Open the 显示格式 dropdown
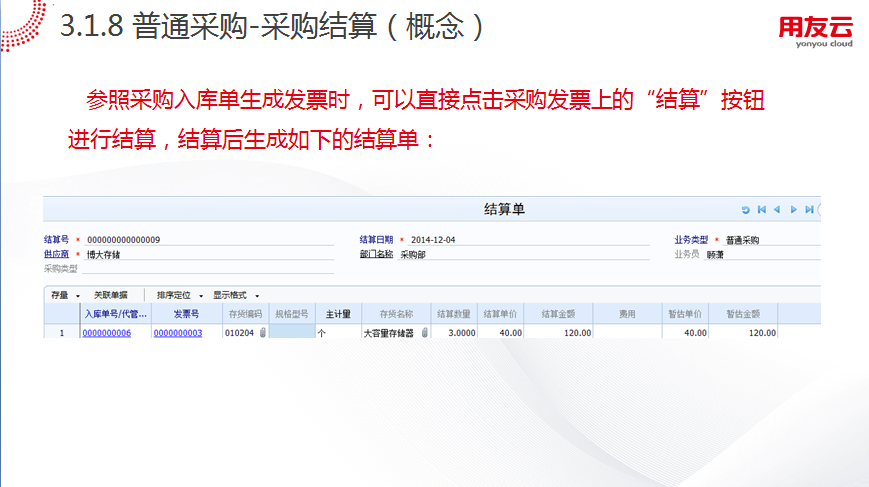The height and width of the screenshot is (487, 869). coord(236,295)
